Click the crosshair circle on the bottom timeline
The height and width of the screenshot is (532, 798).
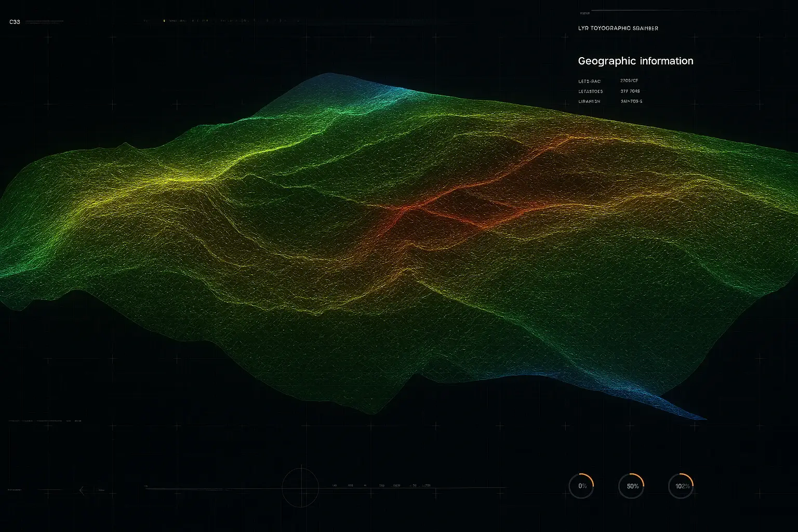[x=300, y=487]
